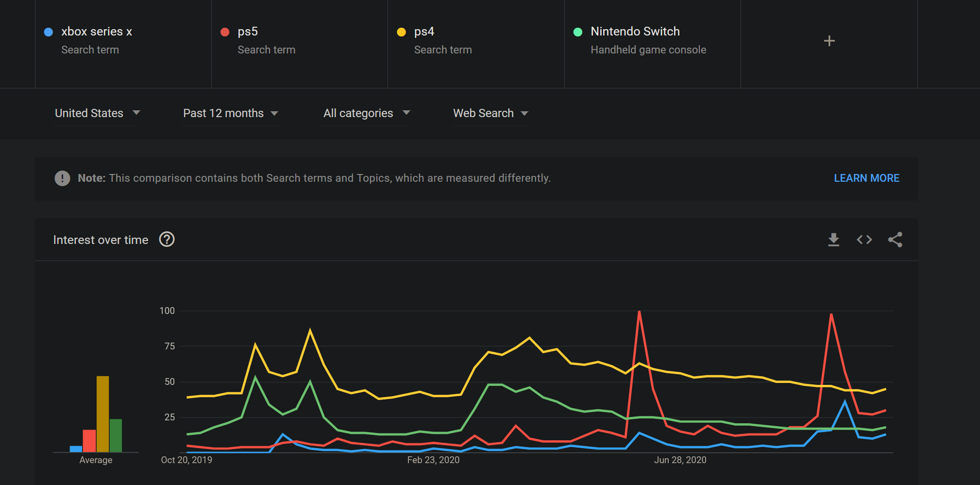Viewport: 980px width, 485px height.
Task: Click the blue xbox series x dot
Action: click(48, 32)
